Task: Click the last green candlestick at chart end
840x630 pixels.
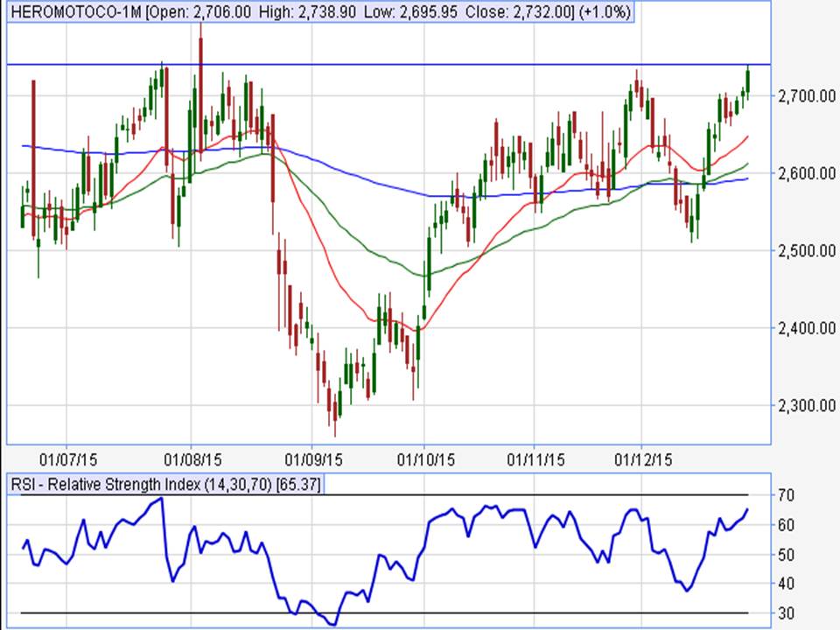Action: click(748, 81)
